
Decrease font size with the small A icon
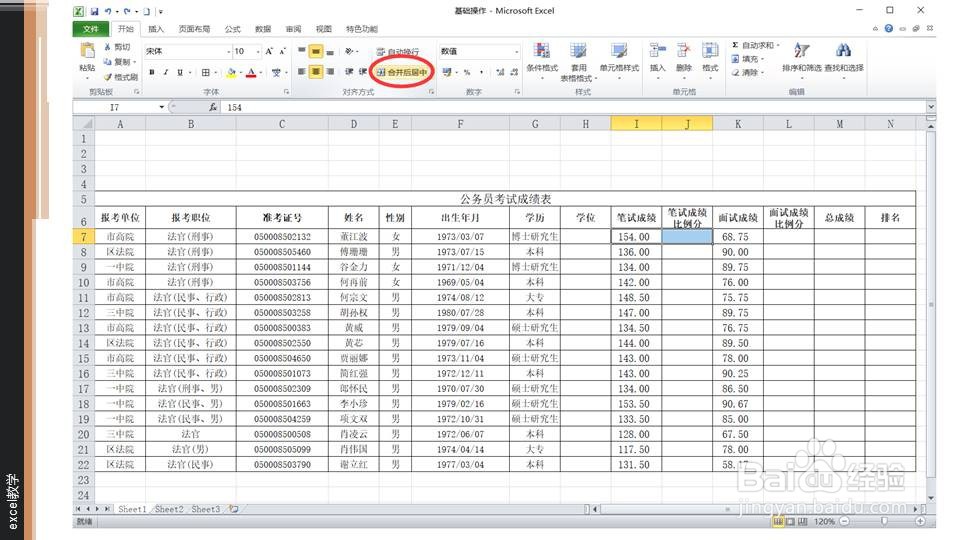point(282,51)
